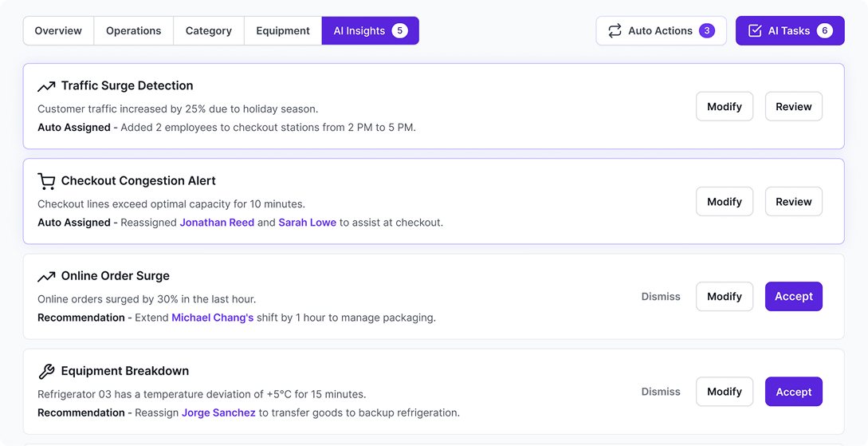
Task: Open the AI Tasks list
Action: 790,30
